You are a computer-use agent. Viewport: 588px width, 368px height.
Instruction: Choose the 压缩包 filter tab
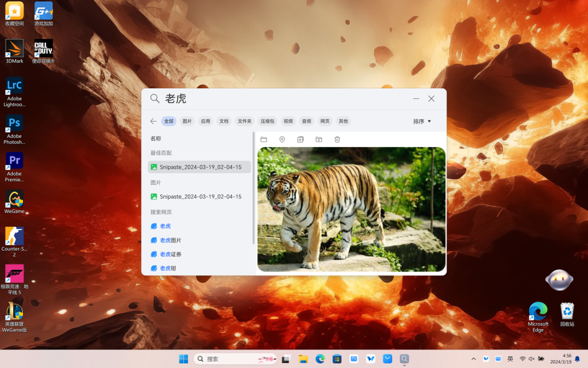point(267,121)
